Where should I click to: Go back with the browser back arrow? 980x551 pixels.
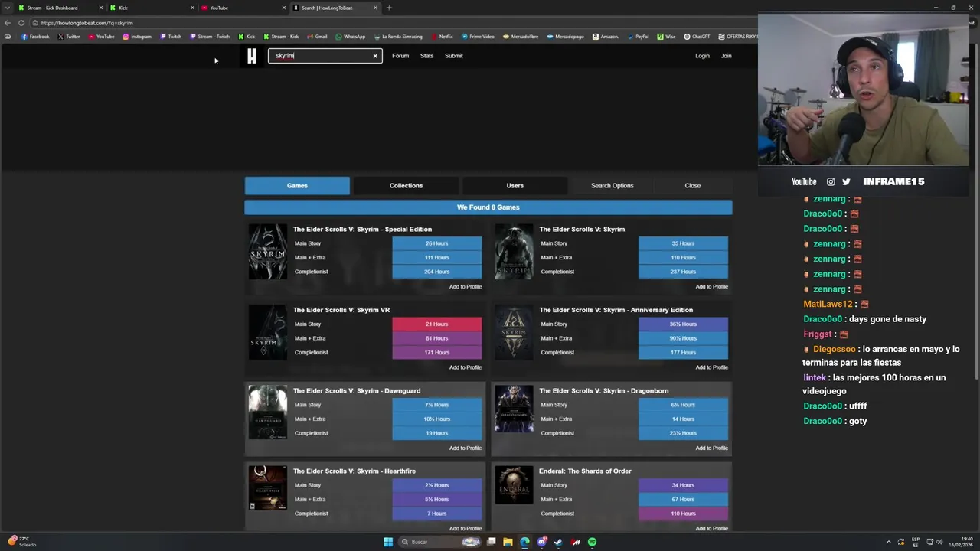[7, 23]
